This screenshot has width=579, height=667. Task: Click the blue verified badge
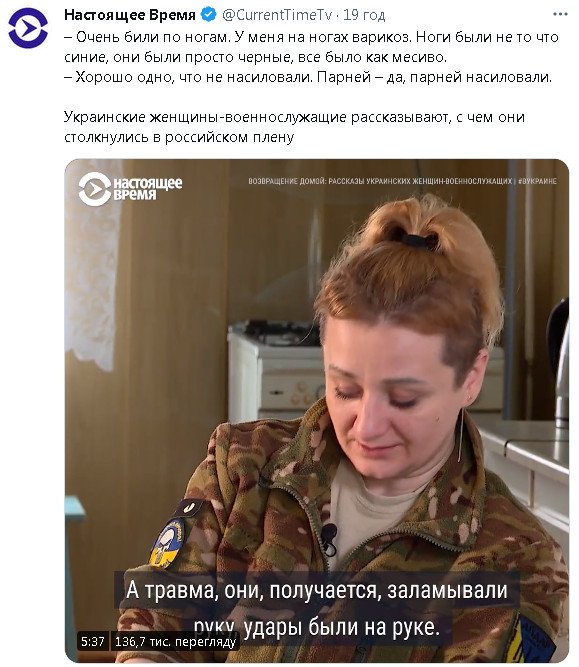208,15
